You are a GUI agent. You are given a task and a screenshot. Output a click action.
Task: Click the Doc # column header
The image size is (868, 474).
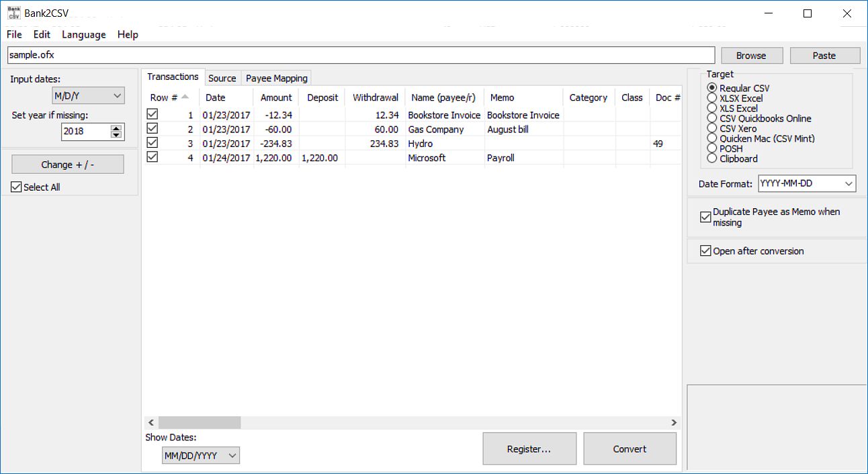(x=666, y=97)
